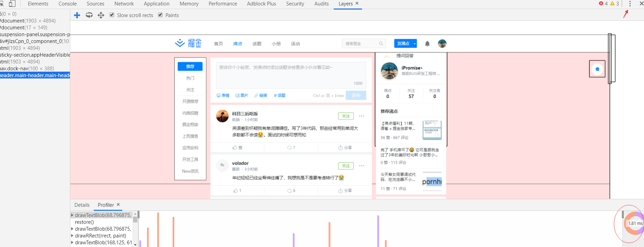Select the Rotate mode tool icon
This screenshot has height=247, width=644.
89,15
